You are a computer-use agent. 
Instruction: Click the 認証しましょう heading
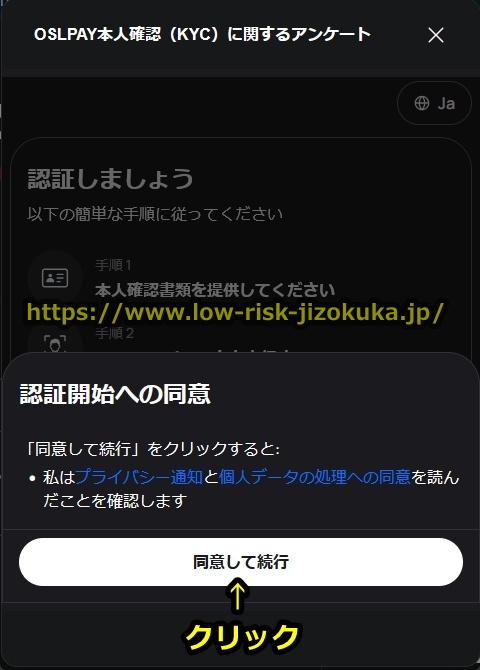(110, 178)
